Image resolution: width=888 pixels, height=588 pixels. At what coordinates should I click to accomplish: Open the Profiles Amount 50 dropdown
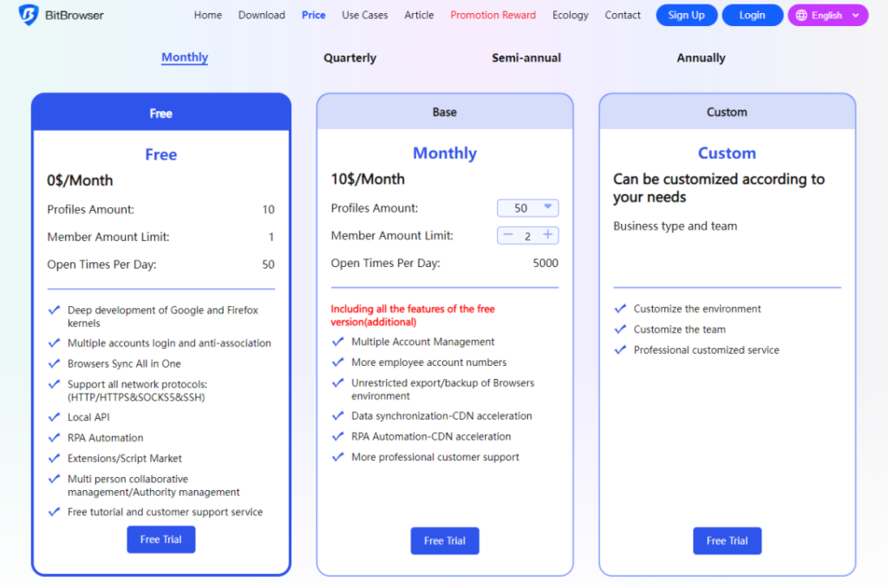pyautogui.click(x=528, y=208)
